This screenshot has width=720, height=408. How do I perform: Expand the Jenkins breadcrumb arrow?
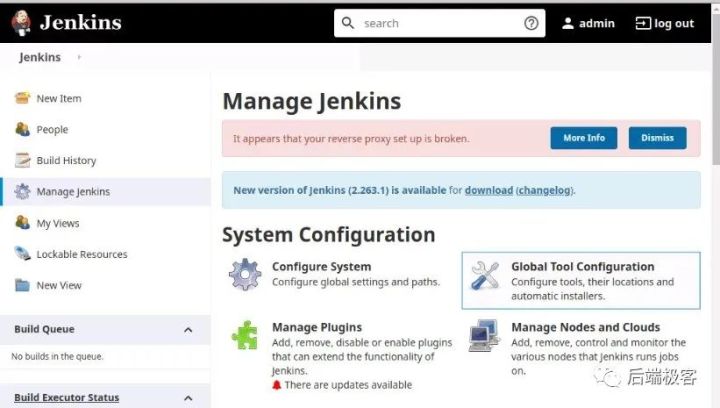pyautogui.click(x=79, y=57)
